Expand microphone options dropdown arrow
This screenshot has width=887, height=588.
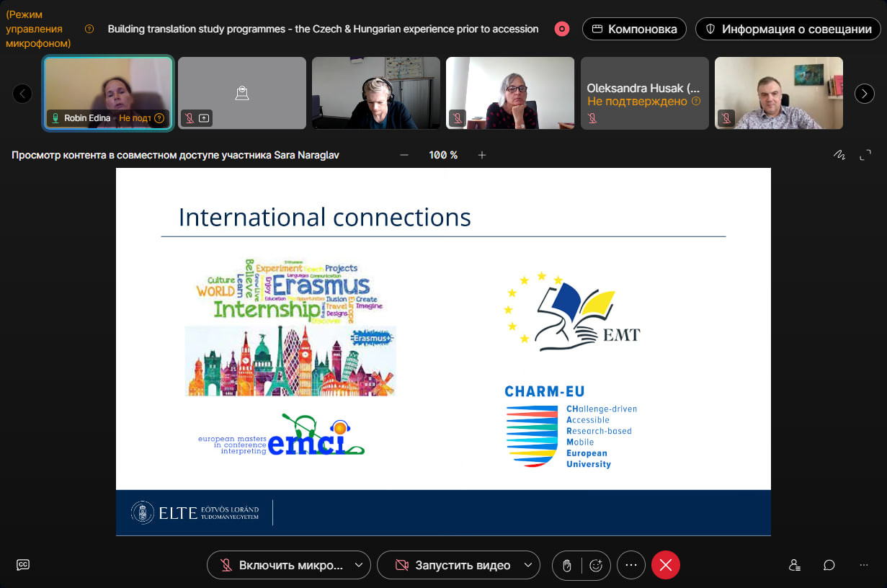pos(359,566)
